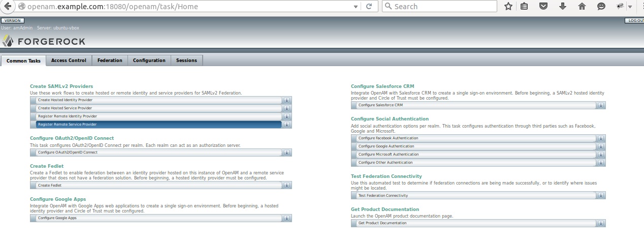Click the Configure Salesforce CRM heading
The image size is (644, 242).
[382, 86]
